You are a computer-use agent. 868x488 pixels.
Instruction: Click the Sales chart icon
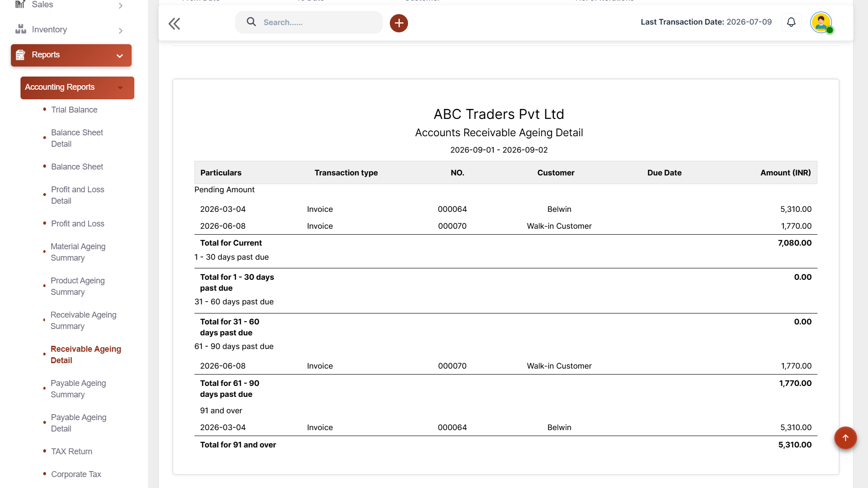pyautogui.click(x=20, y=4)
